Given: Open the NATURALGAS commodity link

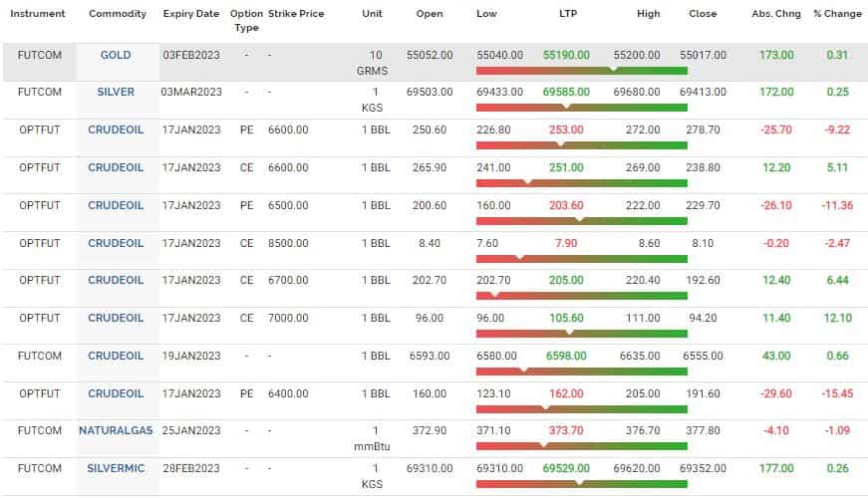Looking at the screenshot, I should (x=116, y=430).
